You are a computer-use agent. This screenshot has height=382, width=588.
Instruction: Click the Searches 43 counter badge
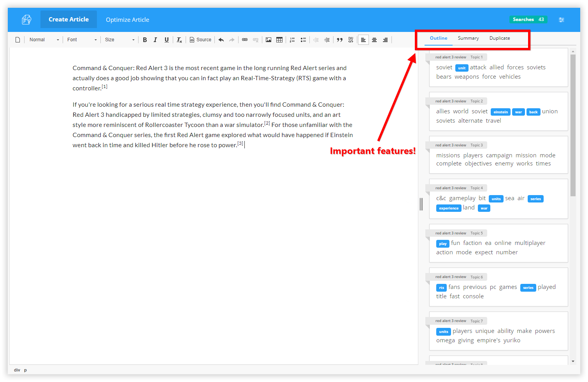(x=528, y=19)
